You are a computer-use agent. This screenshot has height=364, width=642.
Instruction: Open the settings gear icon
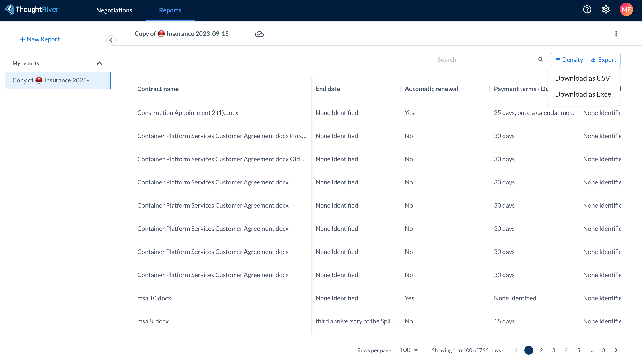click(x=606, y=10)
